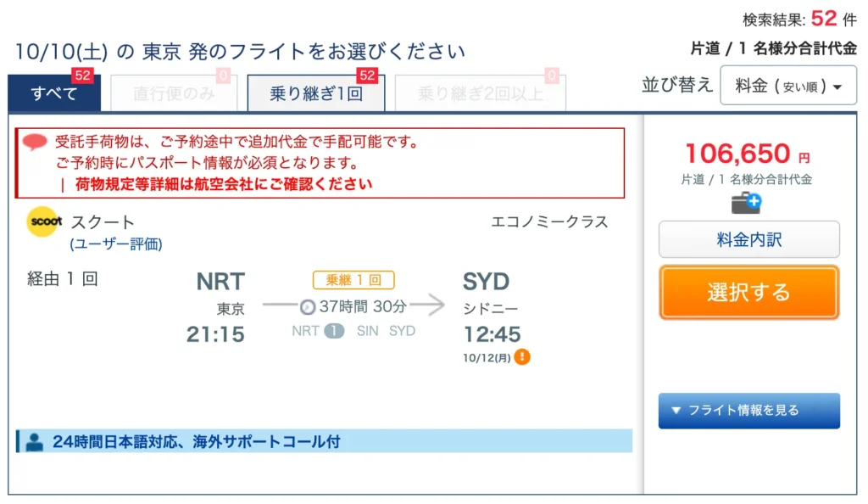Select the 直行便のみ tab
The width and height of the screenshot is (868, 504).
tap(174, 93)
